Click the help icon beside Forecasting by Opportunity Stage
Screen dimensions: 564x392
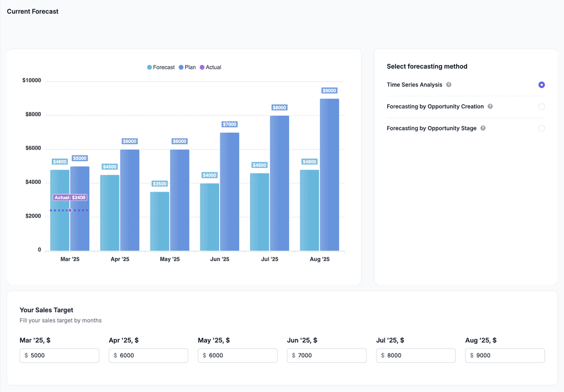(x=482, y=128)
